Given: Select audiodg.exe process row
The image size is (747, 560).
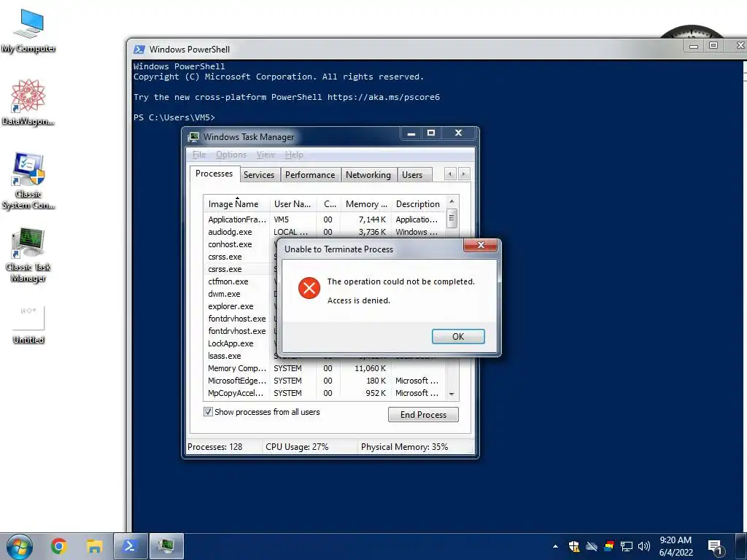Looking at the screenshot, I should coord(325,232).
